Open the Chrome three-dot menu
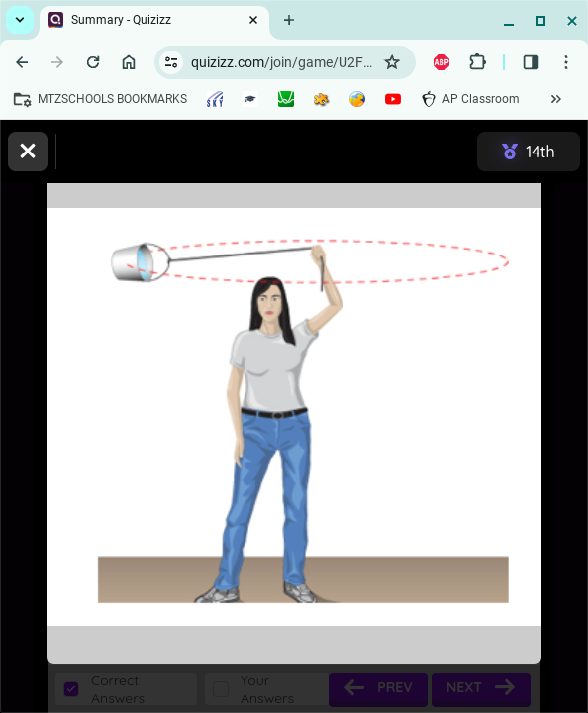Image resolution: width=588 pixels, height=713 pixels. coord(566,62)
